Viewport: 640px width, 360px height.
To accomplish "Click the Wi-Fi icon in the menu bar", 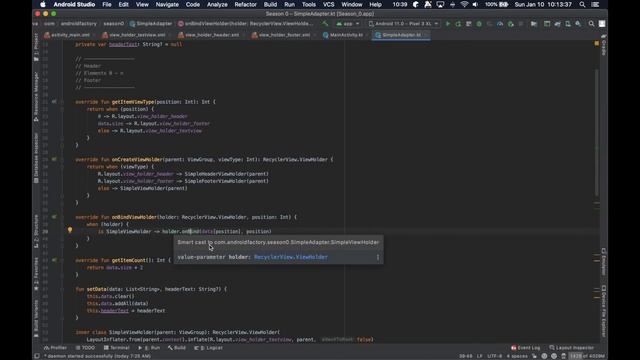I will point(464,4).
